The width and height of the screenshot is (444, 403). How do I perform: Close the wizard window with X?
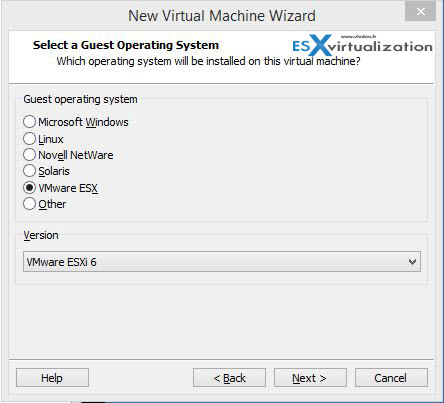(421, 11)
